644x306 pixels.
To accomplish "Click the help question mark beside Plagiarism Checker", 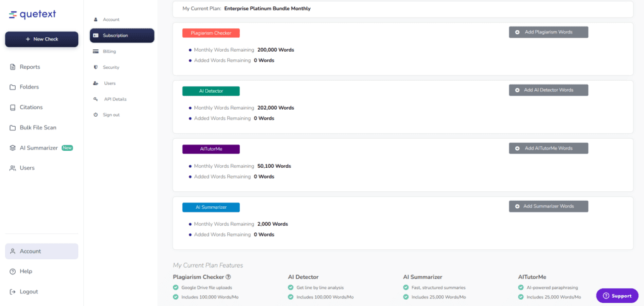I will (229, 276).
